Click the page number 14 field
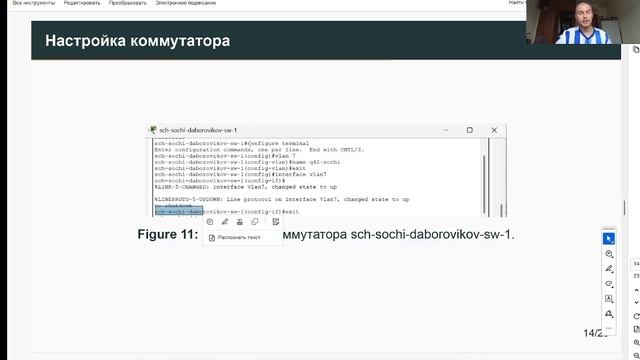This screenshot has width=640, height=360. [x=636, y=264]
